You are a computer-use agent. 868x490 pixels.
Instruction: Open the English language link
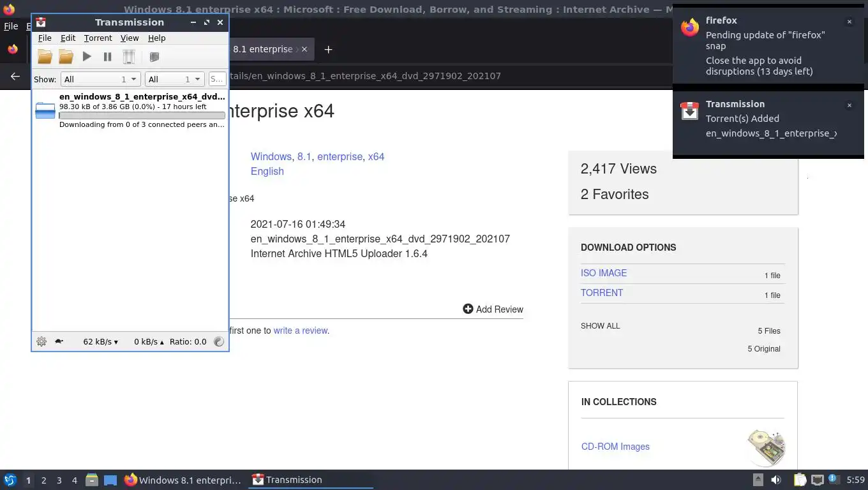pyautogui.click(x=267, y=171)
